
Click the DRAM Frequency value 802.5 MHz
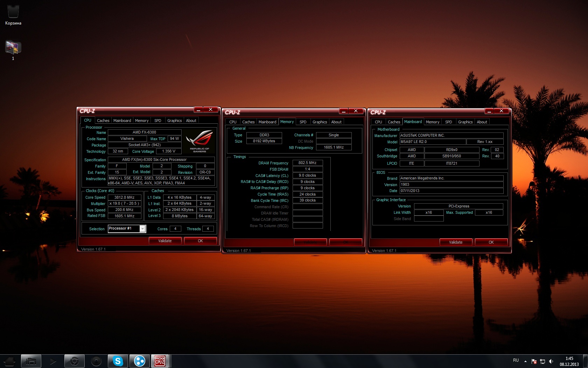(x=308, y=163)
